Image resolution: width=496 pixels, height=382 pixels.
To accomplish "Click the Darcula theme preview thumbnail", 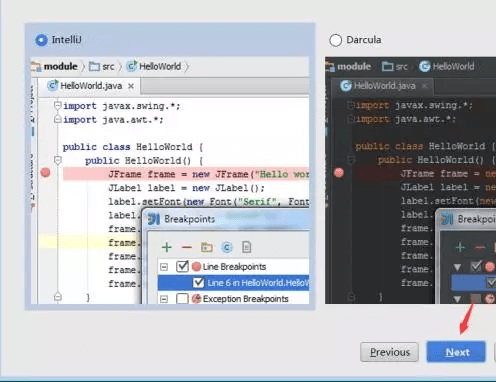I will 411,180.
